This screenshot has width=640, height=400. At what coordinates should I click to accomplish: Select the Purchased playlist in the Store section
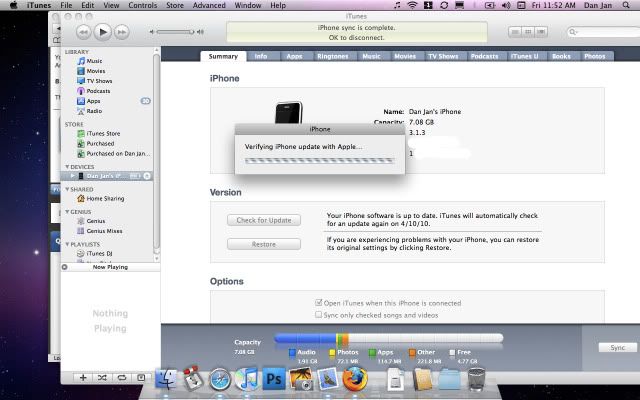tap(100, 144)
